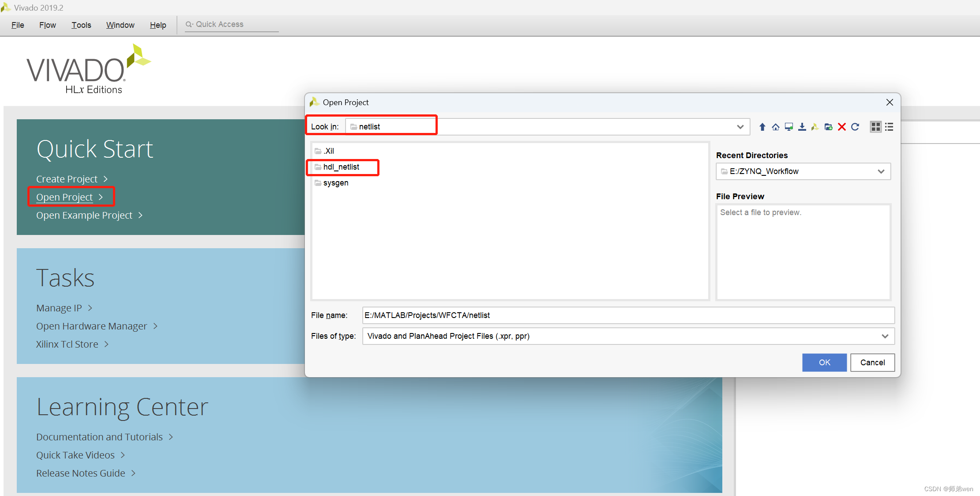This screenshot has width=980, height=496.
Task: Expand the Files of type dropdown
Action: (x=885, y=336)
